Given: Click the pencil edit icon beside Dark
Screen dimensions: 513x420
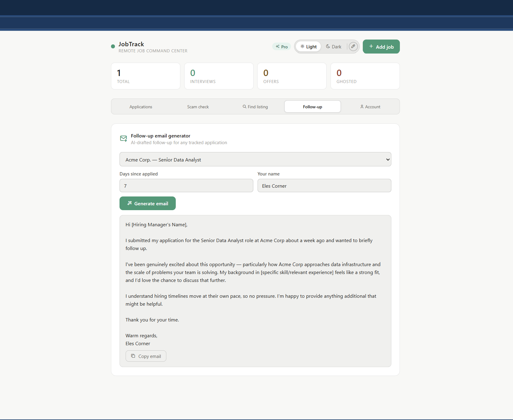Looking at the screenshot, I should coord(353,47).
